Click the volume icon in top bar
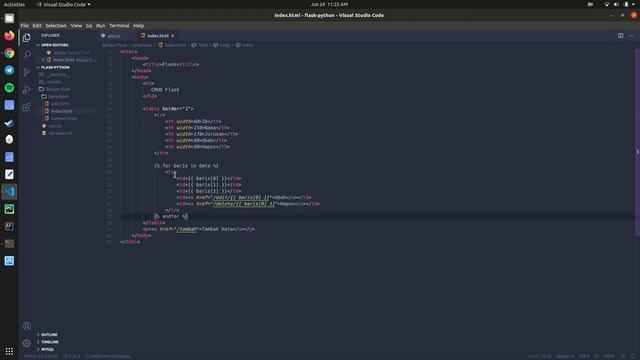 tap(616, 4)
